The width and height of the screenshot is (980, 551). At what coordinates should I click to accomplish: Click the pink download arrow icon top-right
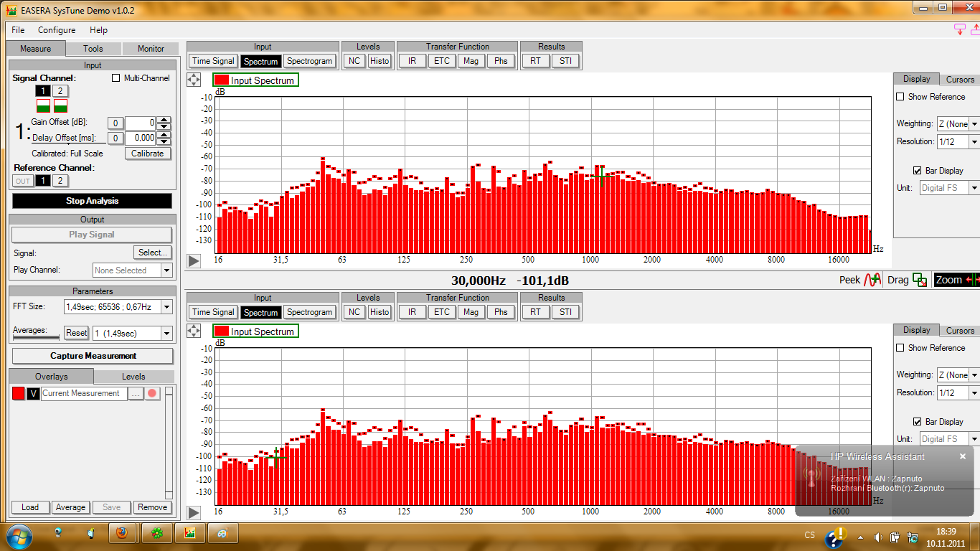(960, 29)
